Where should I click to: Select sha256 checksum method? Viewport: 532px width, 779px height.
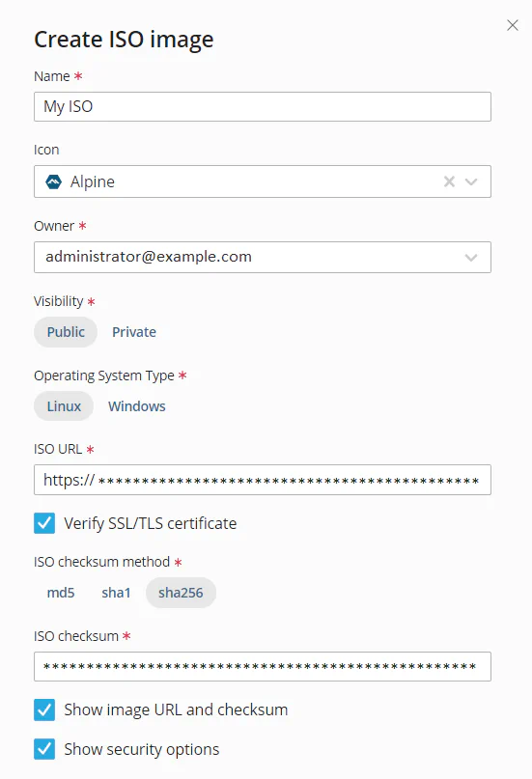(181, 593)
